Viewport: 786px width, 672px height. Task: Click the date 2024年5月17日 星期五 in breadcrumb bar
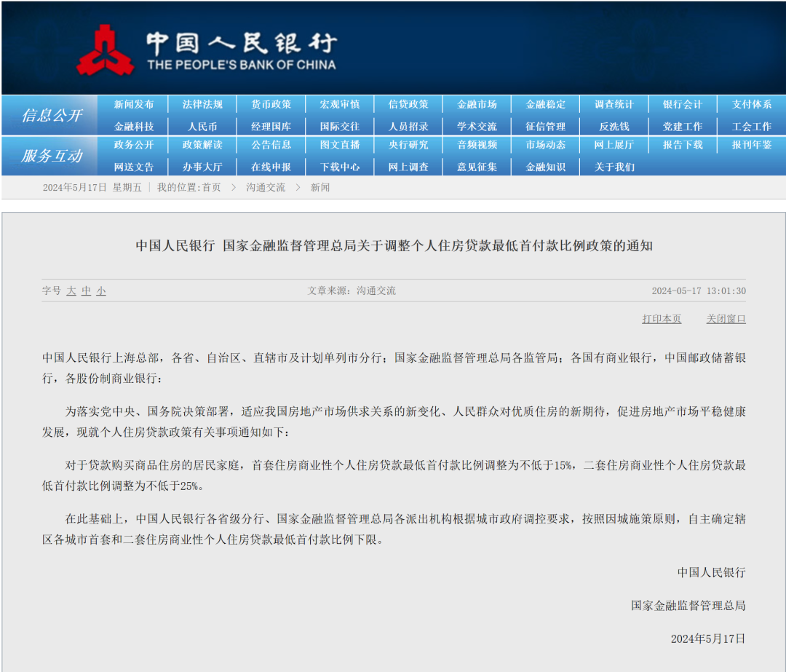tap(92, 188)
